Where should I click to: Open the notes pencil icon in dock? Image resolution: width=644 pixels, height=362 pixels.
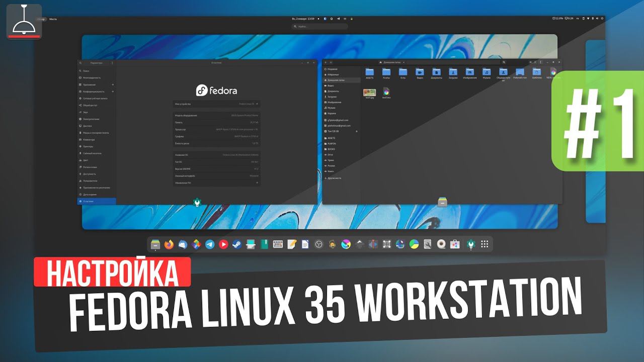click(x=291, y=244)
